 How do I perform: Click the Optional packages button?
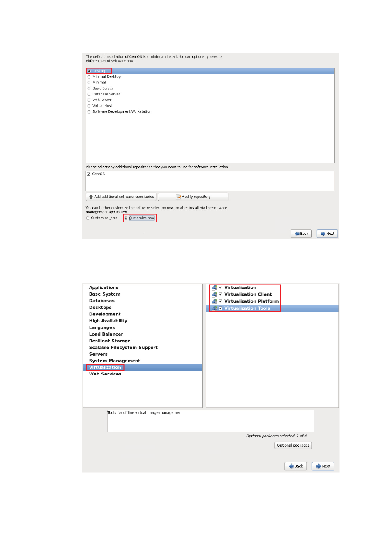click(x=293, y=445)
